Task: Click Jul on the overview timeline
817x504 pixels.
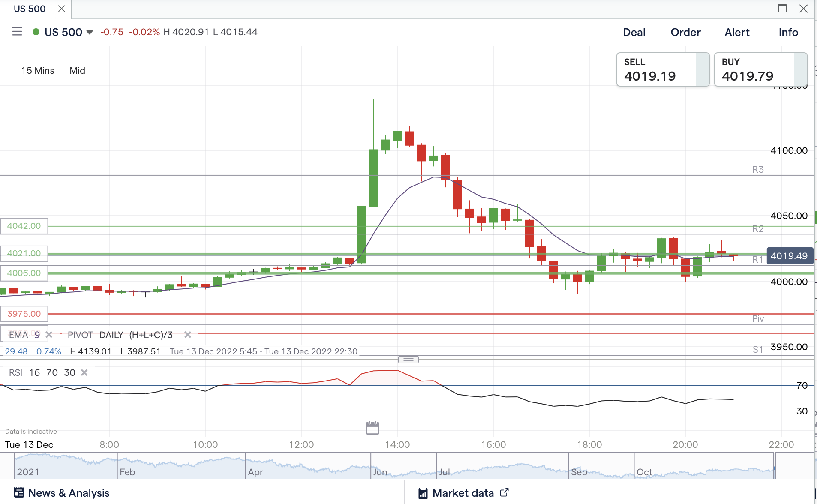Action: (x=445, y=472)
